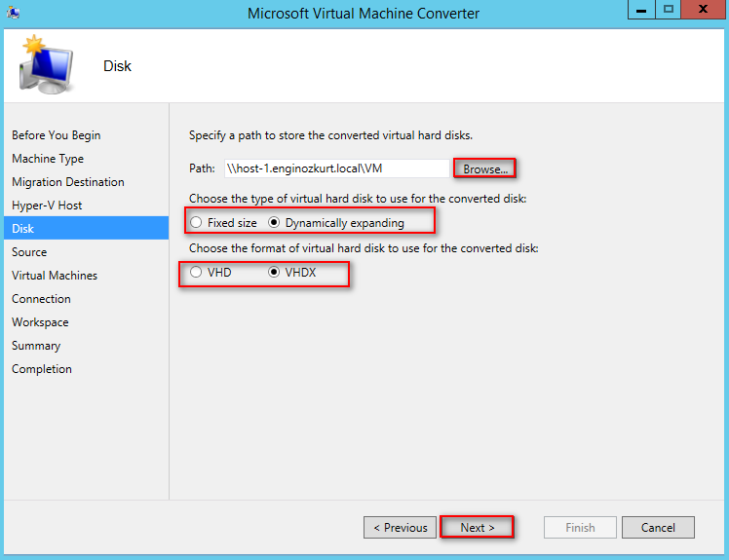Open the Summary step

[x=36, y=346]
